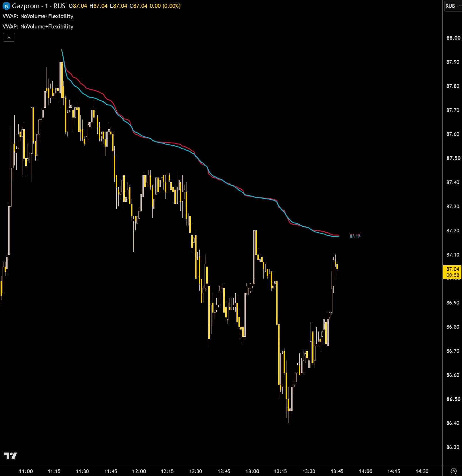Click the current price label 87.04
The image size is (462, 476).
pos(452,272)
